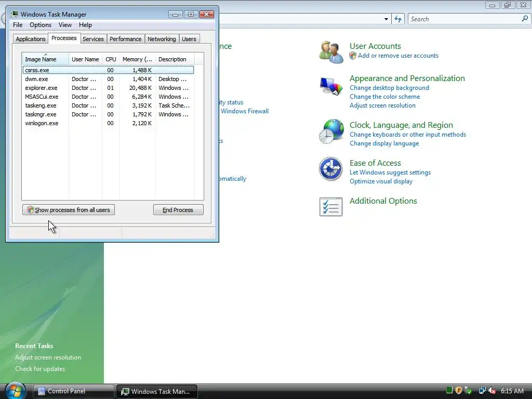532x399 pixels.
Task: Click the 6:15 AM system clock
Action: (x=512, y=391)
